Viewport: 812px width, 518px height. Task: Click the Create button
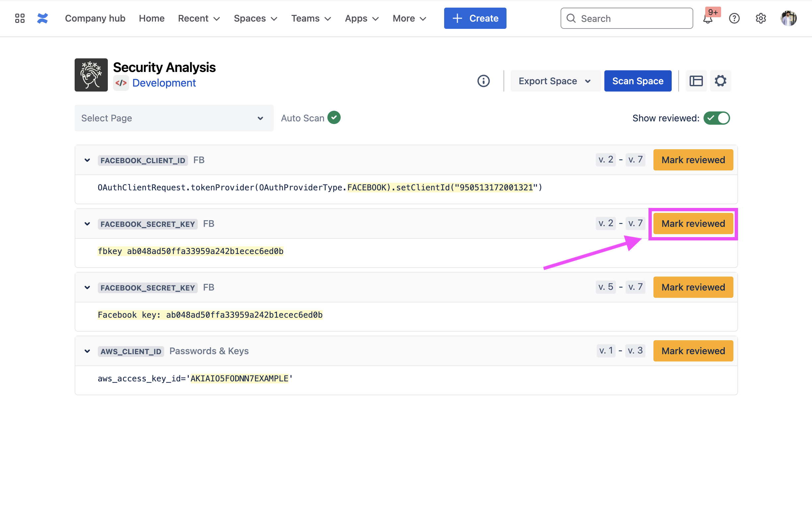(475, 18)
